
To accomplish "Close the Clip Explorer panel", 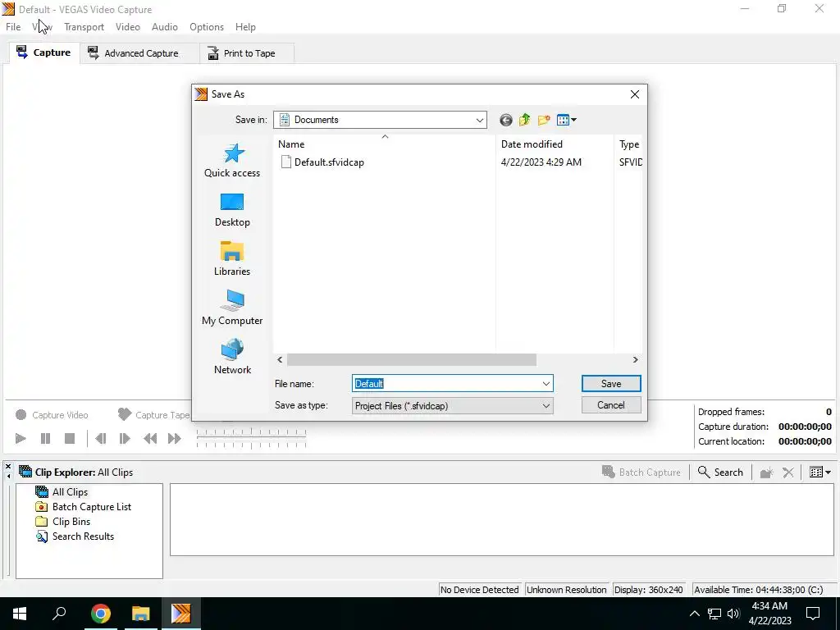I will 8,467.
